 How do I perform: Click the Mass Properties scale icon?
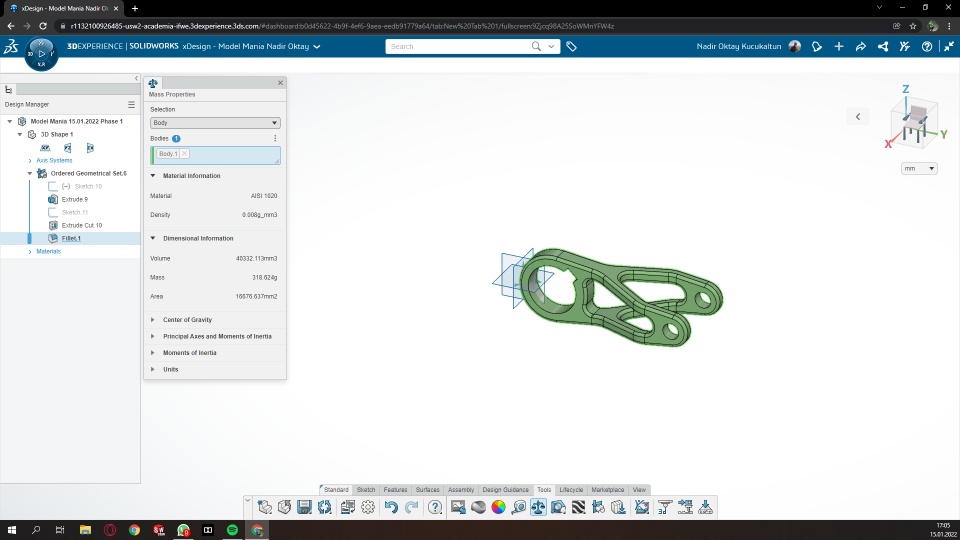tap(538, 507)
